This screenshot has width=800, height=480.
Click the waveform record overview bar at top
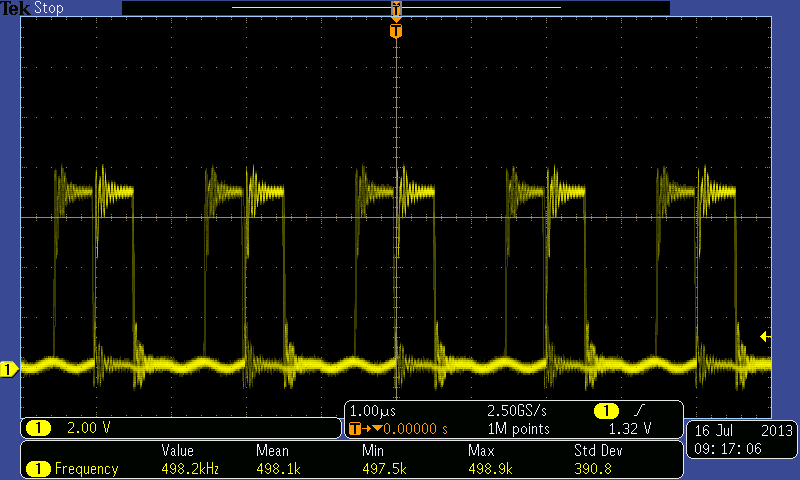(396, 8)
